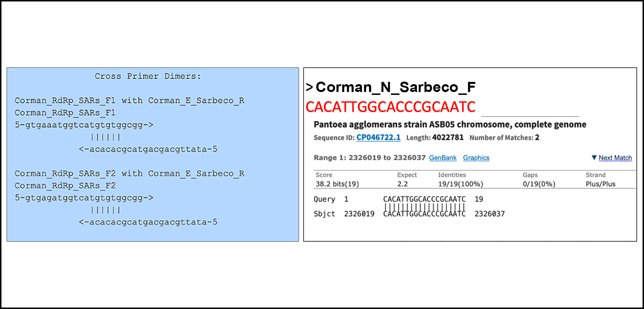Click the >Corman_N_Sarbeco_F heading
The height and width of the screenshot is (309, 644).
point(390,87)
